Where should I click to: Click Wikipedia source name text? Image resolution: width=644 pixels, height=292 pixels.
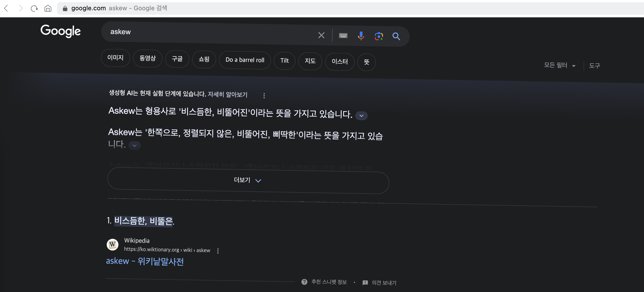pos(137,241)
